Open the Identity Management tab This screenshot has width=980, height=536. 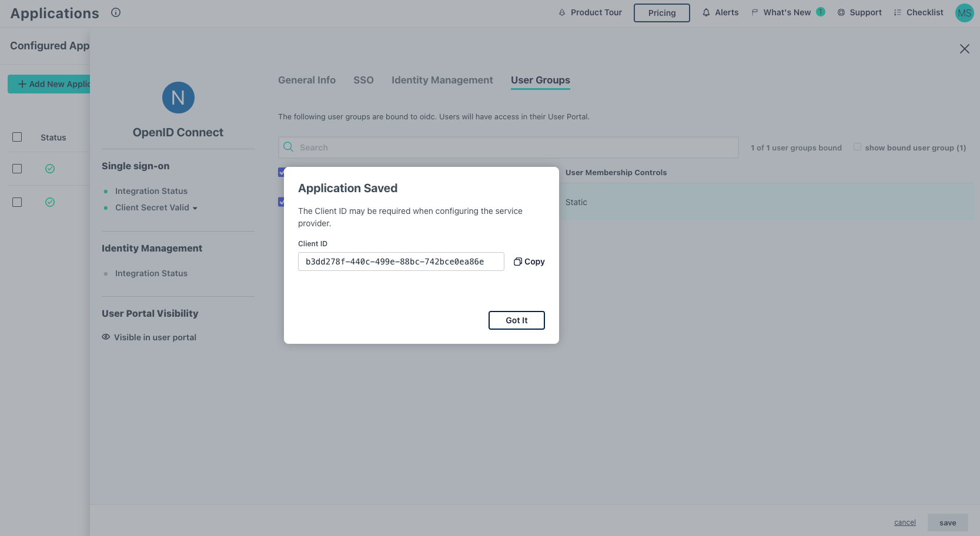coord(442,80)
